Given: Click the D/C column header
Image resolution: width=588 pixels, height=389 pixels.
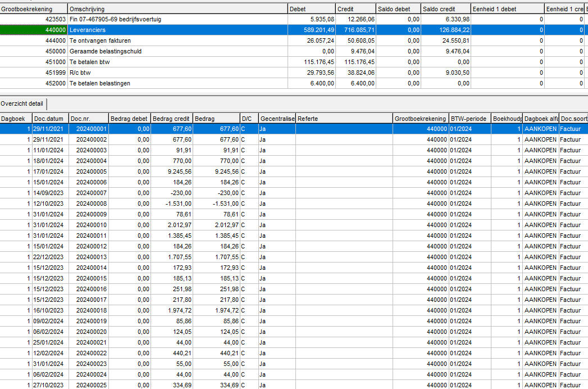Looking at the screenshot, I should point(248,119).
